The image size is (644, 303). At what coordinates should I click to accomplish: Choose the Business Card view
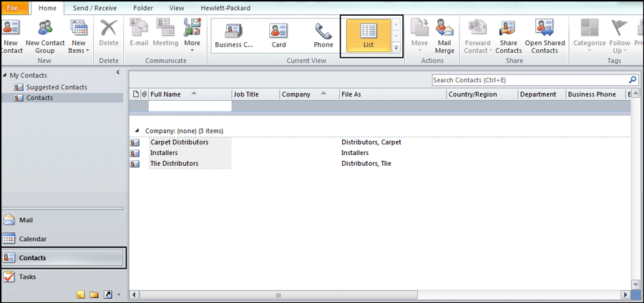233,34
